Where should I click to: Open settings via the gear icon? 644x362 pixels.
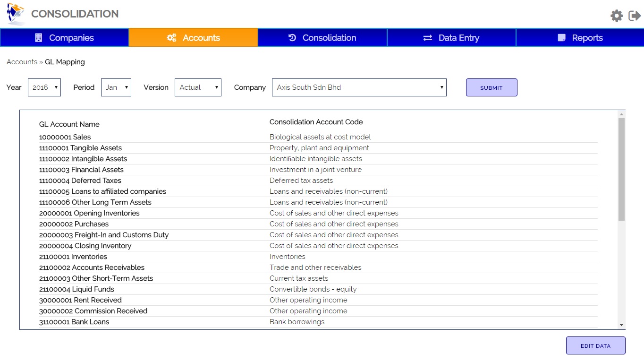[617, 16]
